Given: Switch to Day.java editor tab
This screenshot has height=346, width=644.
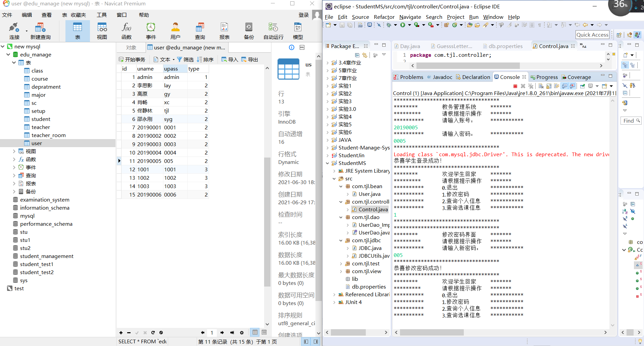Looking at the screenshot, I should [x=407, y=46].
